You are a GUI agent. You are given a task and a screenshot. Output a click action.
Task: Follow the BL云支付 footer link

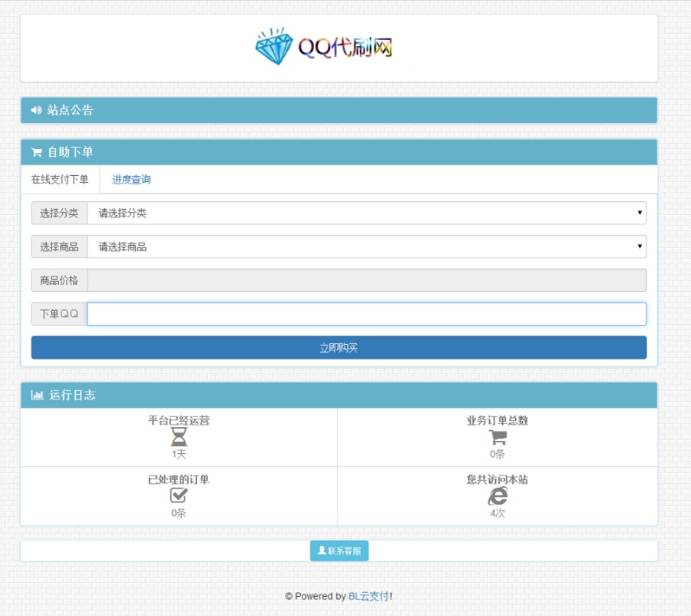point(369,596)
